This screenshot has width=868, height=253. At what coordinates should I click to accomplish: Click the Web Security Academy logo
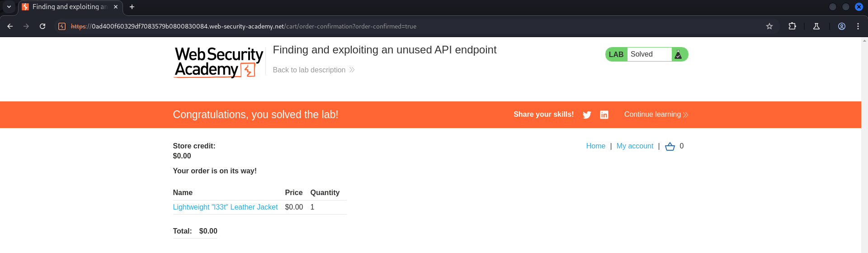point(219,62)
